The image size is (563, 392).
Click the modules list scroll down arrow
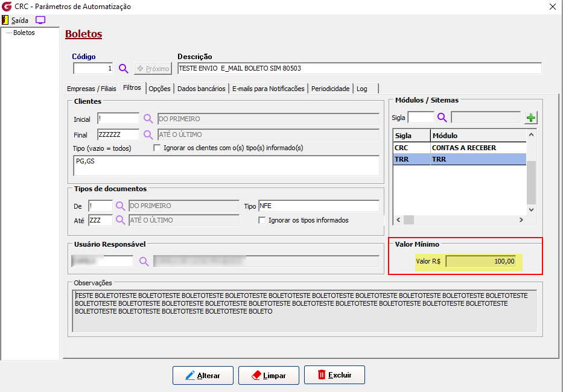click(x=532, y=210)
